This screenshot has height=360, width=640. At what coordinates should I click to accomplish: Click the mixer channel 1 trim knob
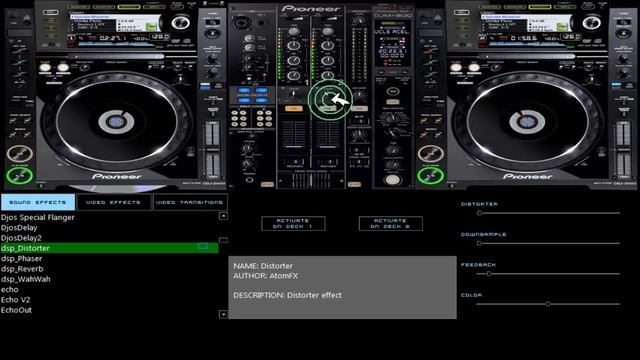click(294, 31)
